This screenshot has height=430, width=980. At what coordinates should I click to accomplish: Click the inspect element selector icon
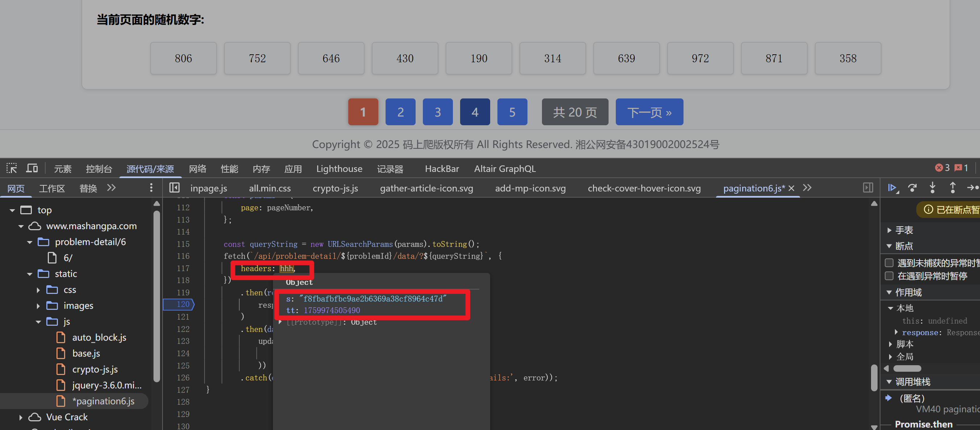click(12, 168)
